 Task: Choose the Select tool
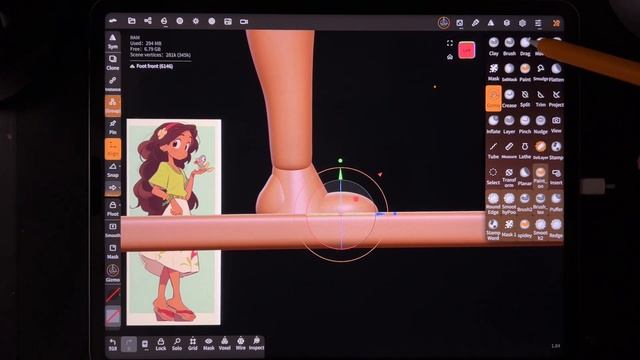pyautogui.click(x=493, y=176)
